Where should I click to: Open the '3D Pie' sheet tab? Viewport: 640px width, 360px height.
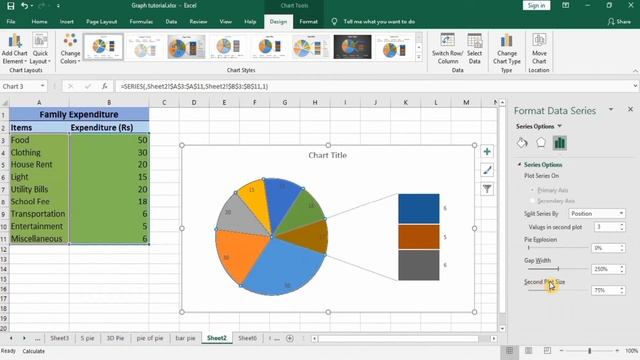[x=115, y=338]
